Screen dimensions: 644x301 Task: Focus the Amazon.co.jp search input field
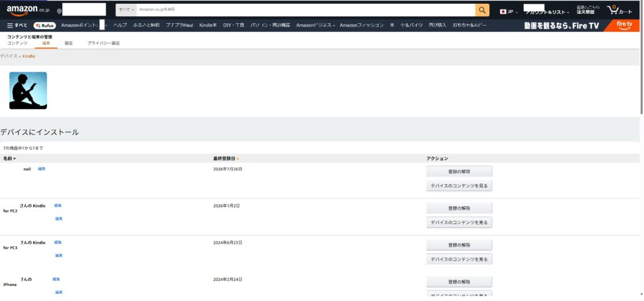[306, 10]
